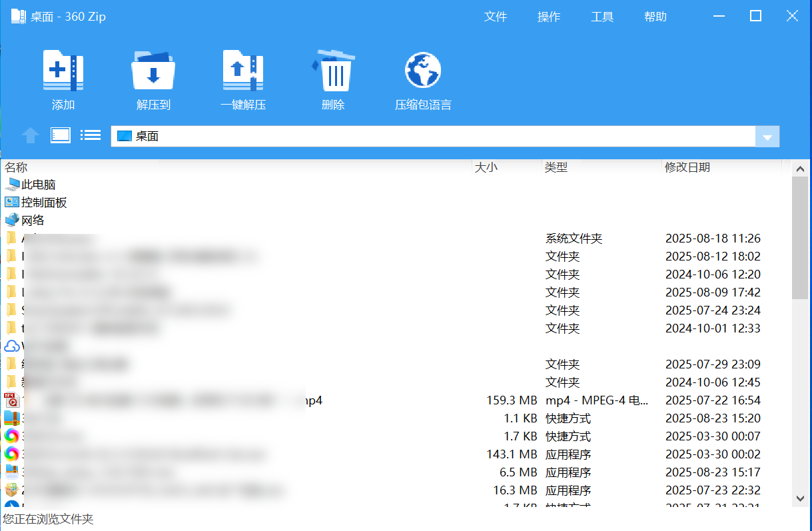This screenshot has height=531, width=812.
Task: Click the colorful ring icon of the 143.1 MB row
Action: point(12,454)
